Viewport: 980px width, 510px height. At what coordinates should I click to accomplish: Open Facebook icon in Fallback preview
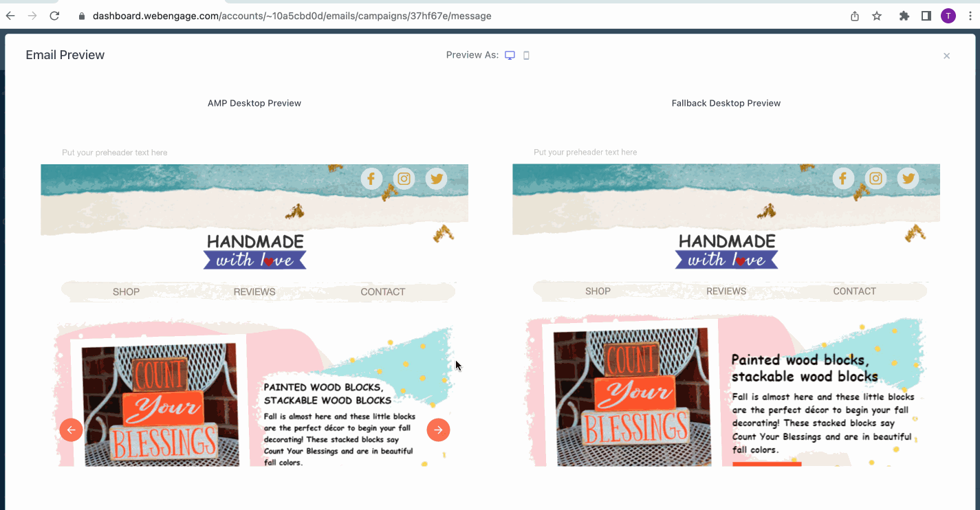(x=843, y=179)
